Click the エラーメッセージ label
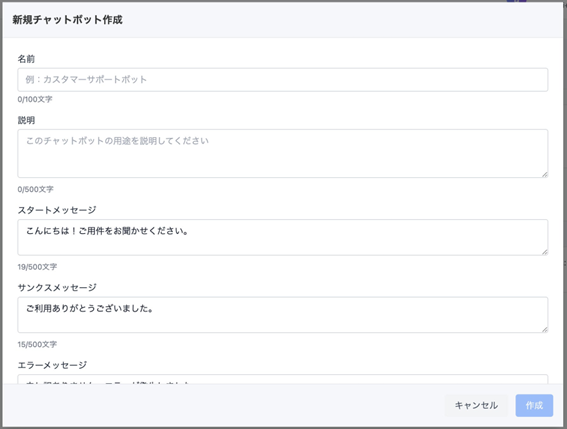Image resolution: width=567 pixels, height=429 pixels. (52, 365)
